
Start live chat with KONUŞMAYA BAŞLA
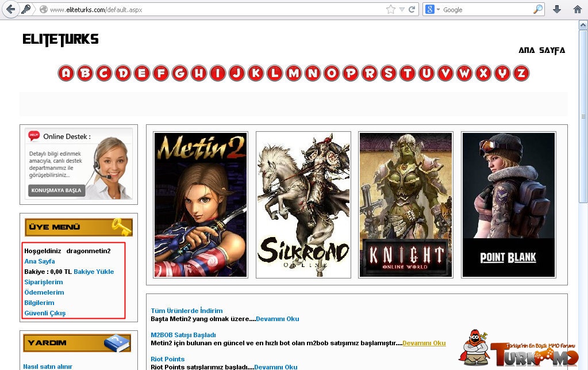point(57,190)
